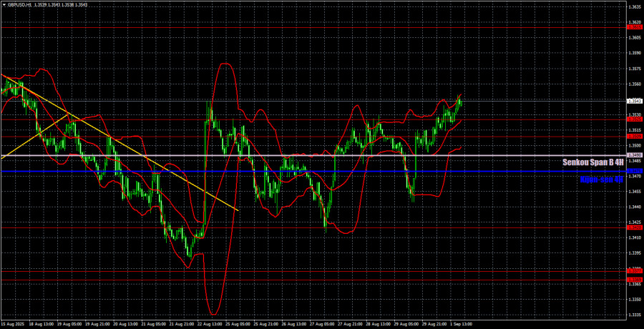
Task: Click the 1.3590 price scale label
Action: pyautogui.click(x=634, y=53)
